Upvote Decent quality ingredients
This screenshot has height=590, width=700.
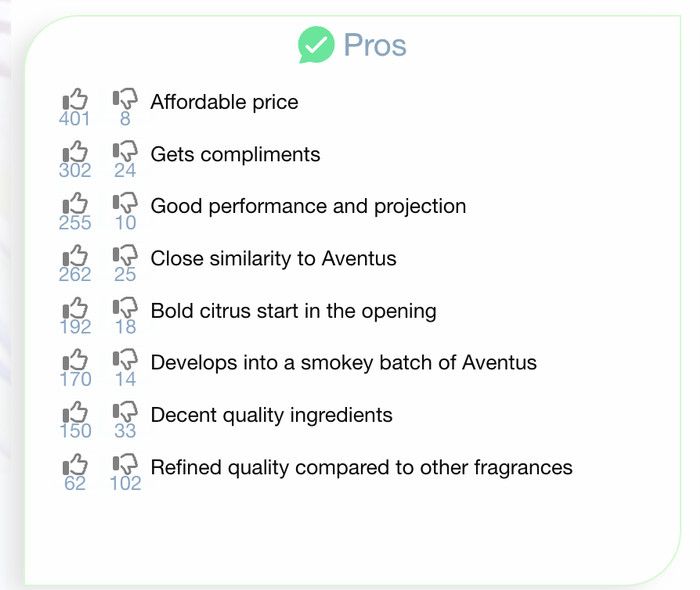75,412
